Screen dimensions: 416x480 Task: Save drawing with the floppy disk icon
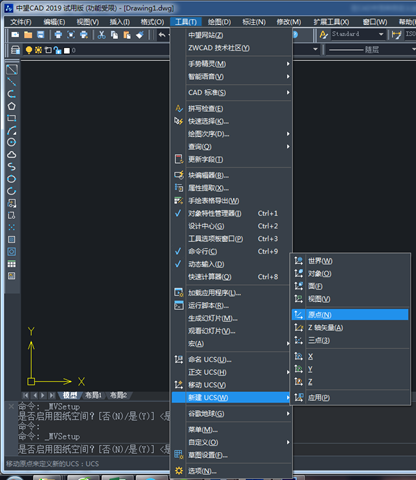click(x=40, y=34)
